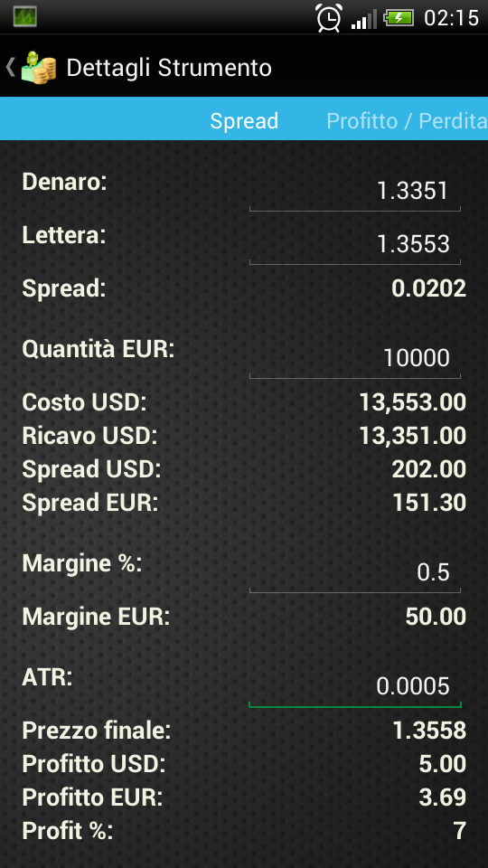Viewport: 488px width, 868px height.
Task: Tap the signal strength bars icon
Action: pos(363,19)
